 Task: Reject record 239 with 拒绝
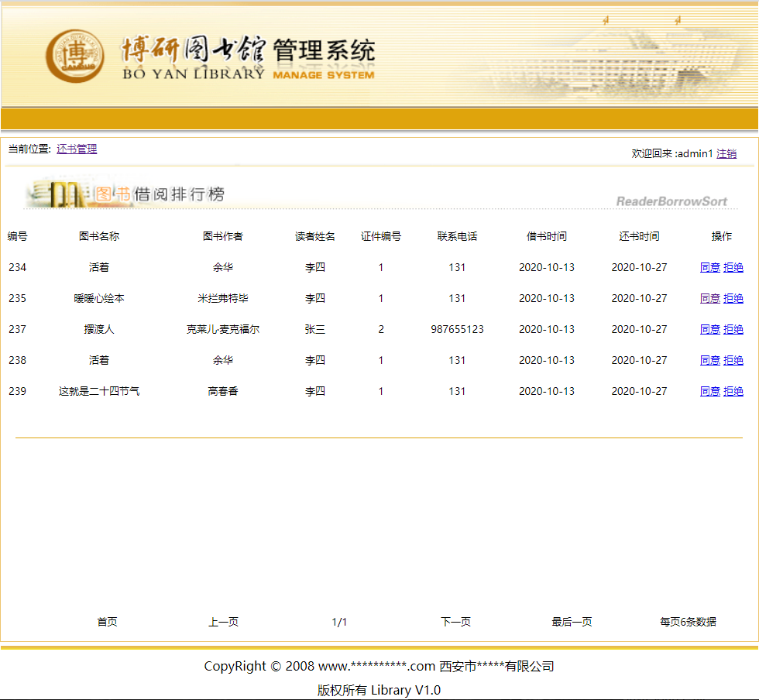(x=733, y=391)
